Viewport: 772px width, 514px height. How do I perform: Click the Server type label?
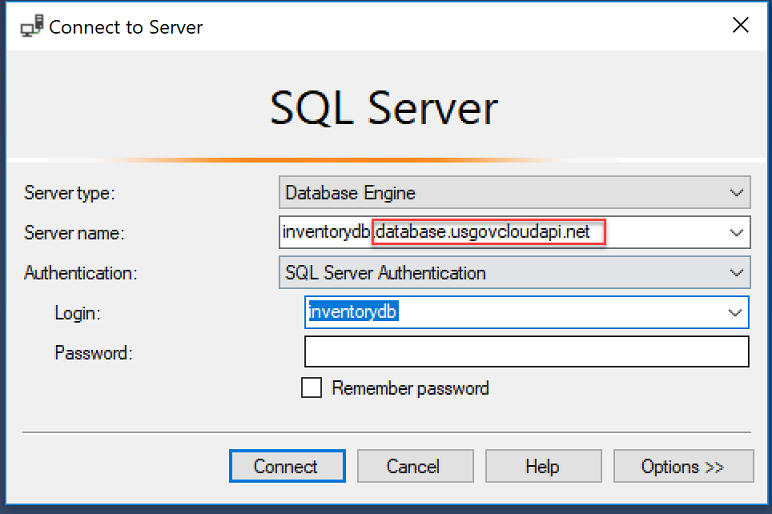coord(70,192)
